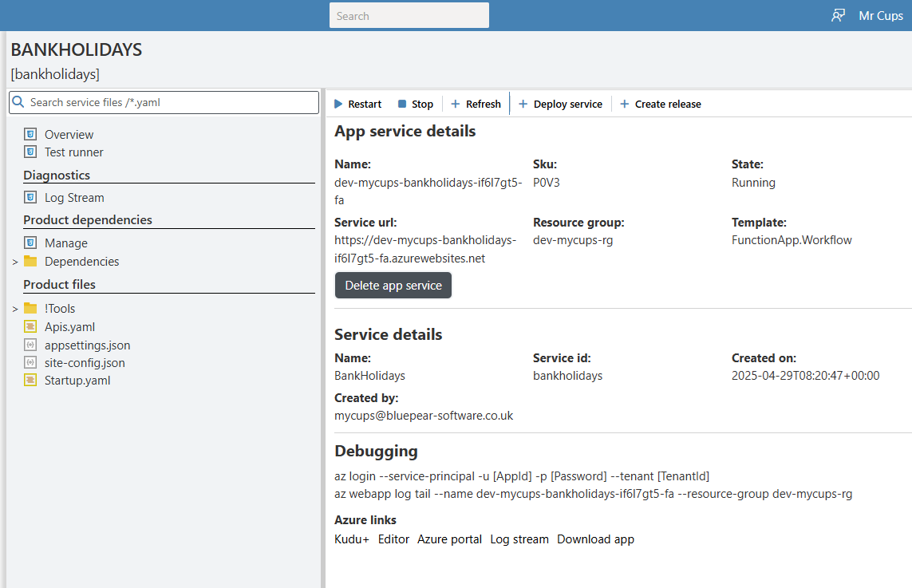Screen dimensions: 912x588
Task: Select the appsettings.json file icon
Action: [30, 345]
